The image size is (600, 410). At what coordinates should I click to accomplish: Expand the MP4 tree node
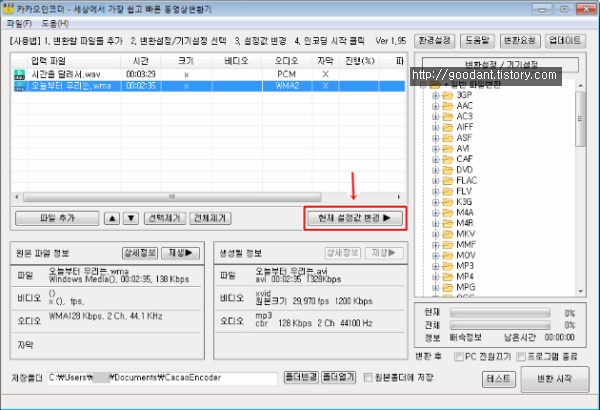tap(435, 277)
